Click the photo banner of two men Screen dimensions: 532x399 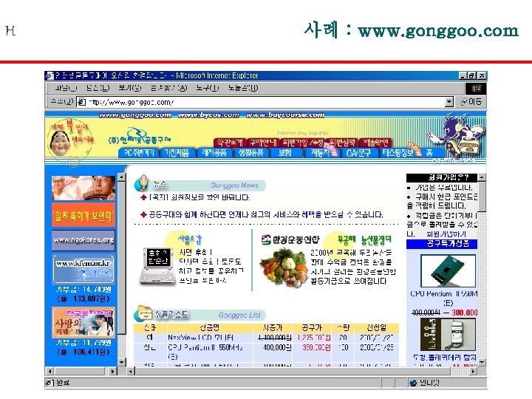(x=83, y=188)
